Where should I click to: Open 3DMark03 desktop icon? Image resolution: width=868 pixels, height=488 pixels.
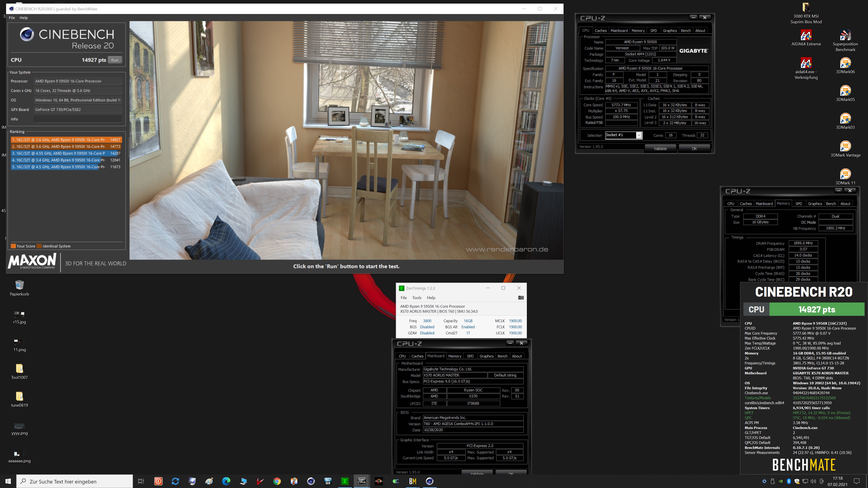[x=845, y=121]
